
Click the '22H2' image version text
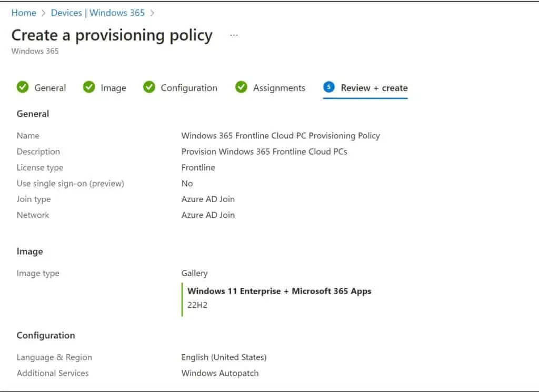pyautogui.click(x=197, y=305)
